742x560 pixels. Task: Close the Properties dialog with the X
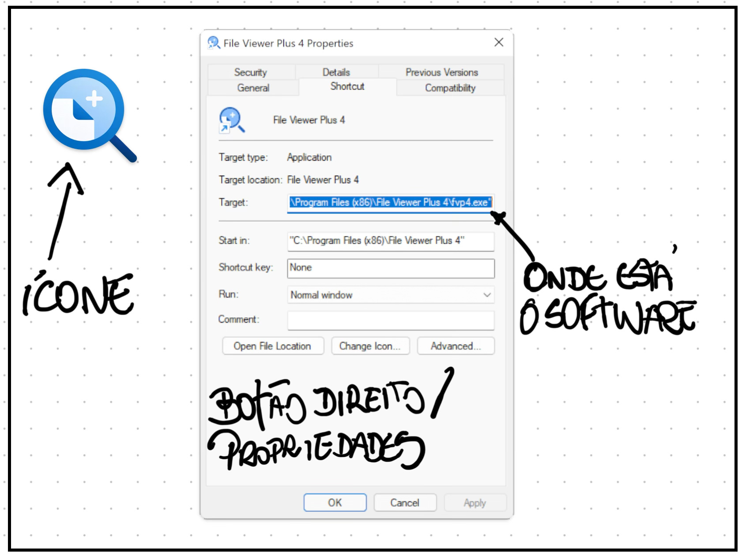click(499, 42)
